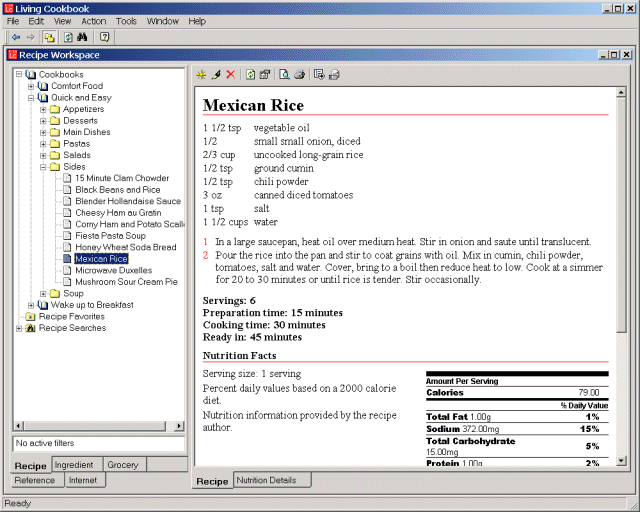Select Honey Wheat Soda Bread recipe
The height and width of the screenshot is (512, 640).
[126, 247]
